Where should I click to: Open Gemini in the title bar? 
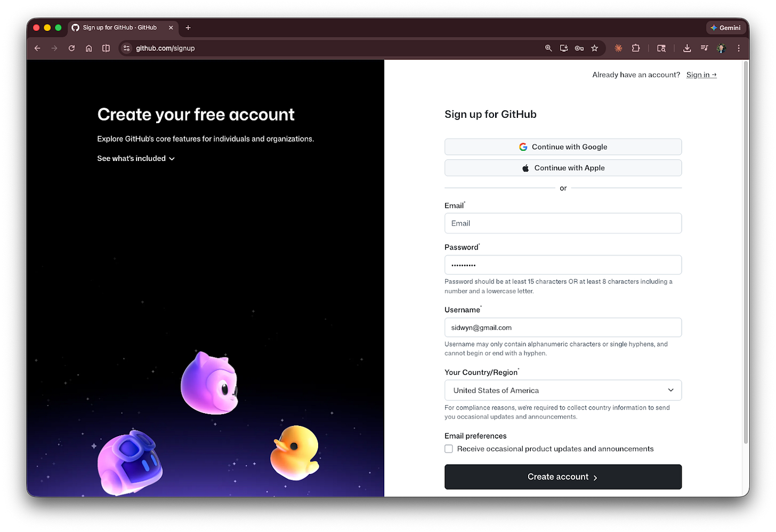725,28
